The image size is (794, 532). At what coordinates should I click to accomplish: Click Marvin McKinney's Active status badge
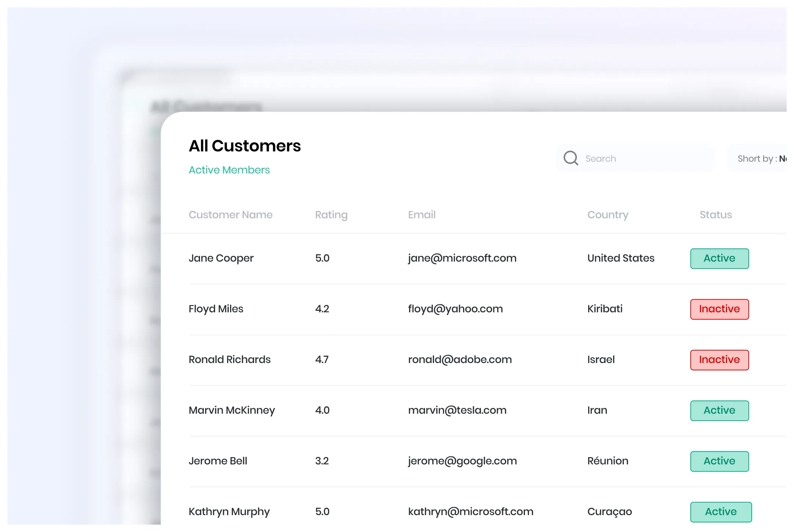(x=719, y=411)
